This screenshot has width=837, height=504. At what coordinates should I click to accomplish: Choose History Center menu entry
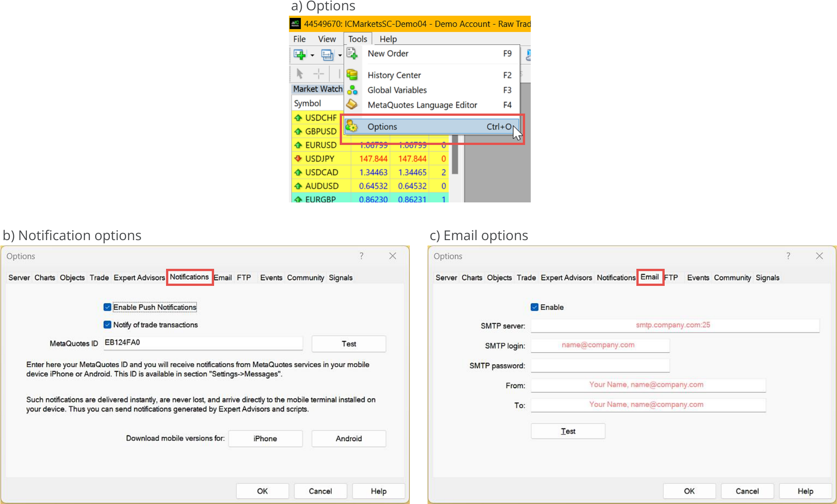tap(432, 75)
